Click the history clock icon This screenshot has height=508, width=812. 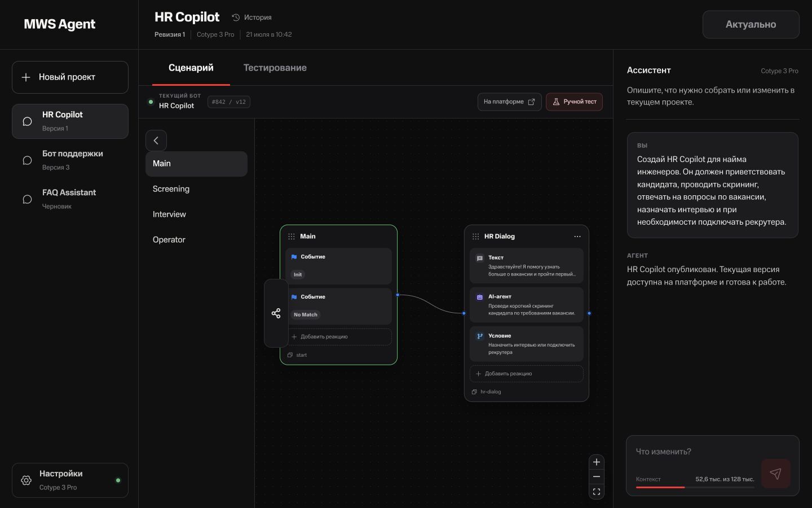point(236,17)
